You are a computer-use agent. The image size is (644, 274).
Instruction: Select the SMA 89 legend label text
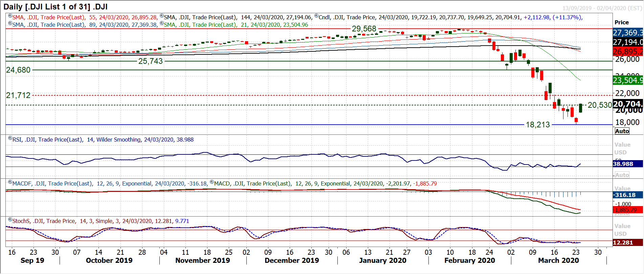pyautogui.click(x=85, y=25)
